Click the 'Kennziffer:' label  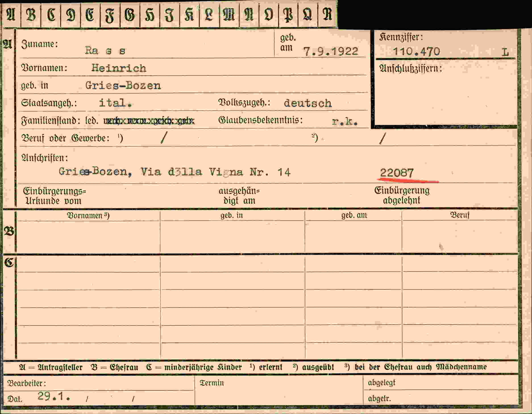coord(401,37)
